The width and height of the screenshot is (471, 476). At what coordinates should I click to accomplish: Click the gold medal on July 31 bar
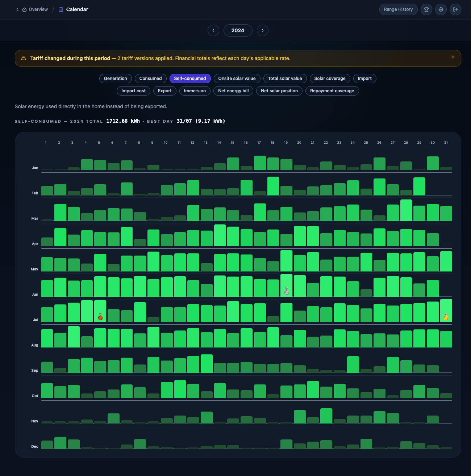[446, 317]
